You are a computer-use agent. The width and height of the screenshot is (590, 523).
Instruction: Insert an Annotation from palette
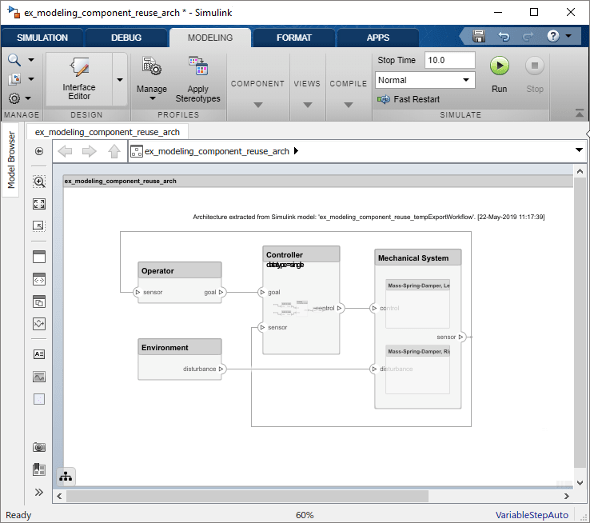[39, 354]
